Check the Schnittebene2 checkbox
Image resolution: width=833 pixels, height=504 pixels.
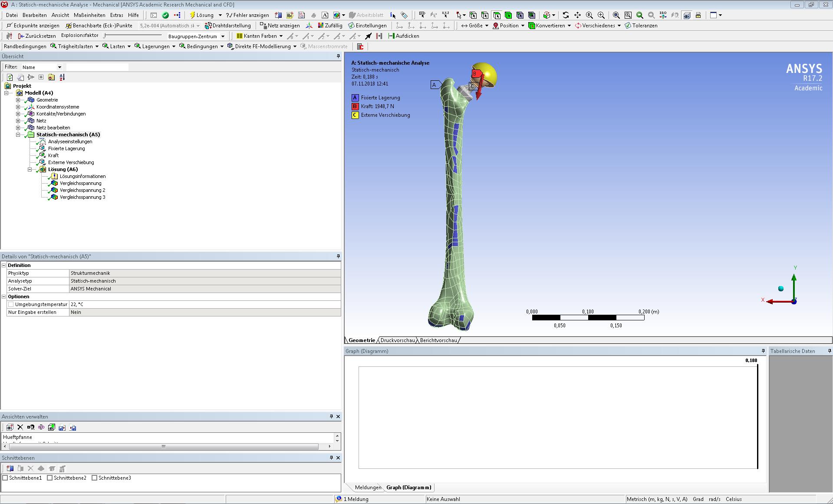[50, 478]
